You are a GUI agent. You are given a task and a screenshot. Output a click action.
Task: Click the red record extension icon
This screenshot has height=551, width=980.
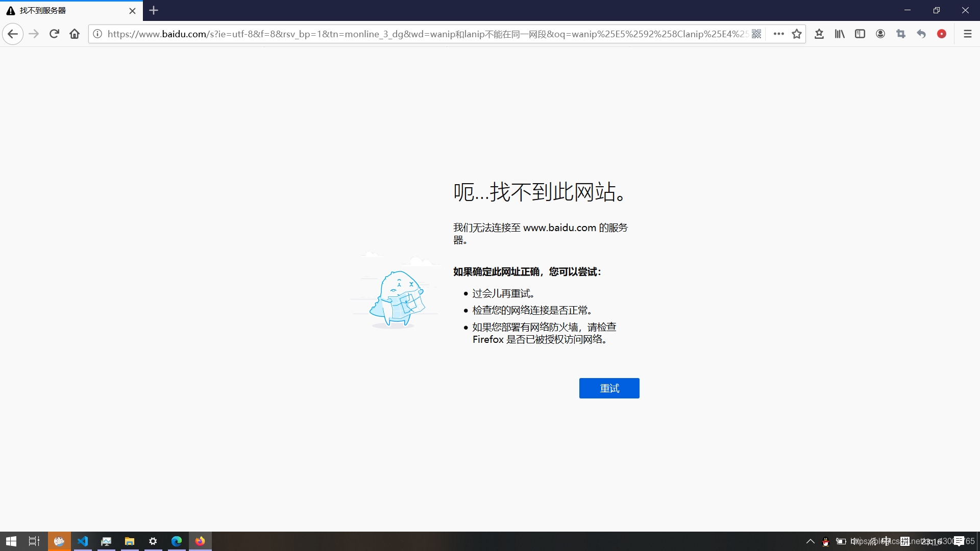point(942,34)
